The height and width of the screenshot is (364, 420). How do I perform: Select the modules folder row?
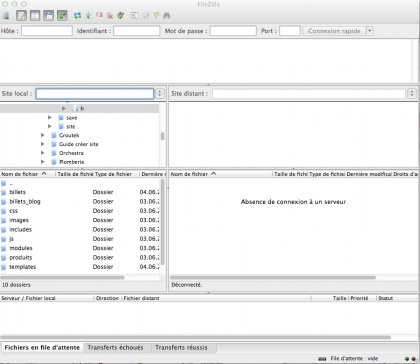tap(80, 248)
